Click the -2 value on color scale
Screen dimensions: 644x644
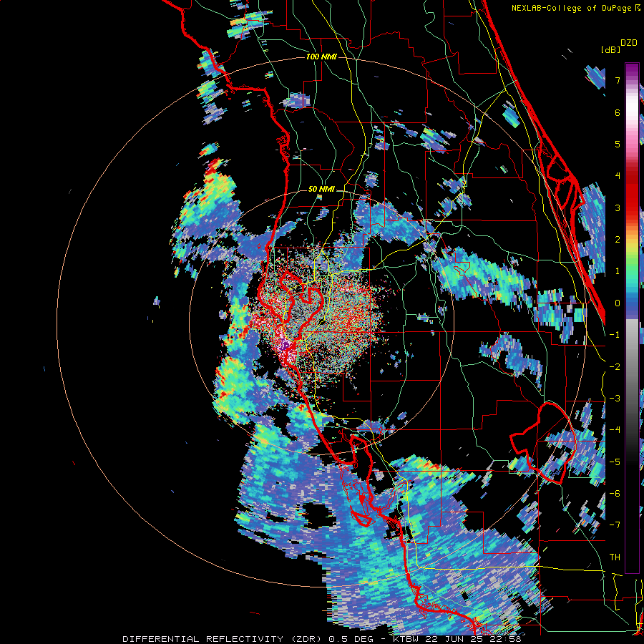point(615,366)
